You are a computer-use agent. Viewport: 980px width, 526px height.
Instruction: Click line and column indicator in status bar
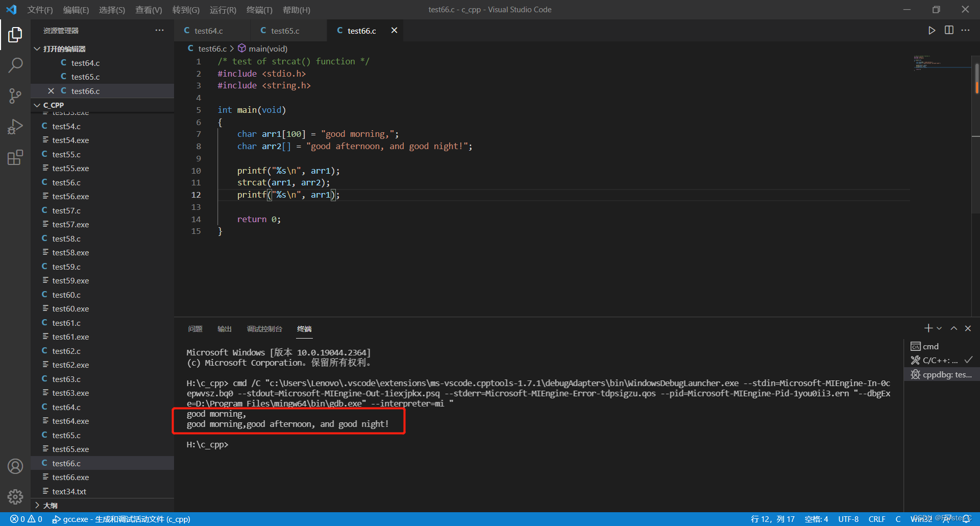coord(772,519)
